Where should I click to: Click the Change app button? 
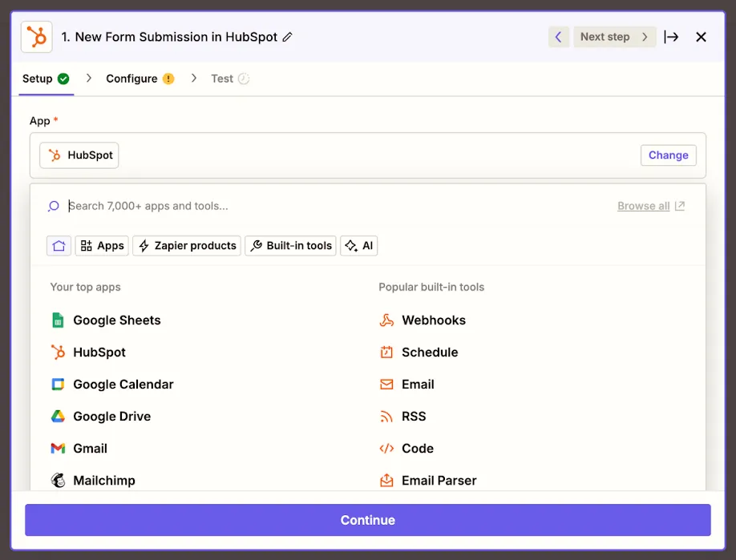pos(668,155)
